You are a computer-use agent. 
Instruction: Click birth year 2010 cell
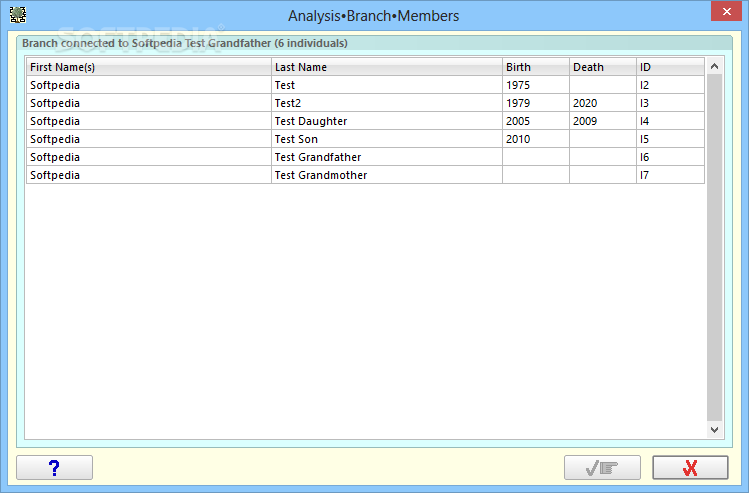[x=536, y=139]
